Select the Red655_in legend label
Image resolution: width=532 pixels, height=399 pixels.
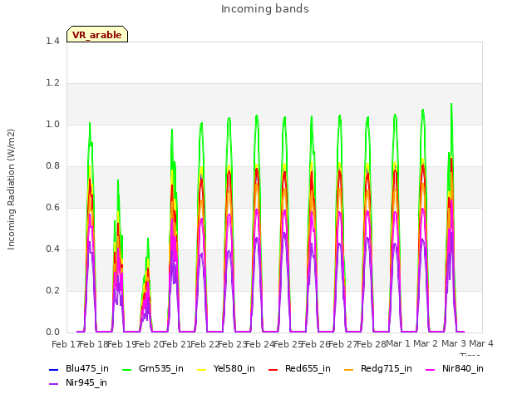click(x=308, y=368)
